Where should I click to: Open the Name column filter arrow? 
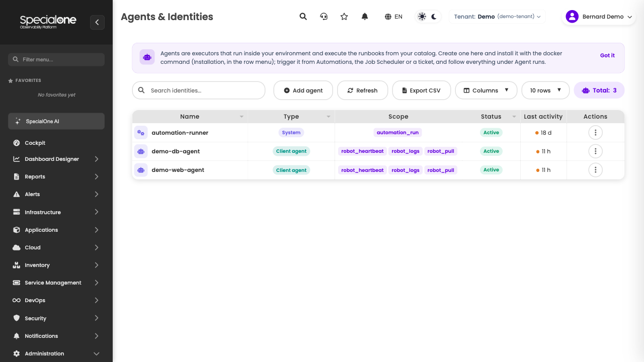242,117
